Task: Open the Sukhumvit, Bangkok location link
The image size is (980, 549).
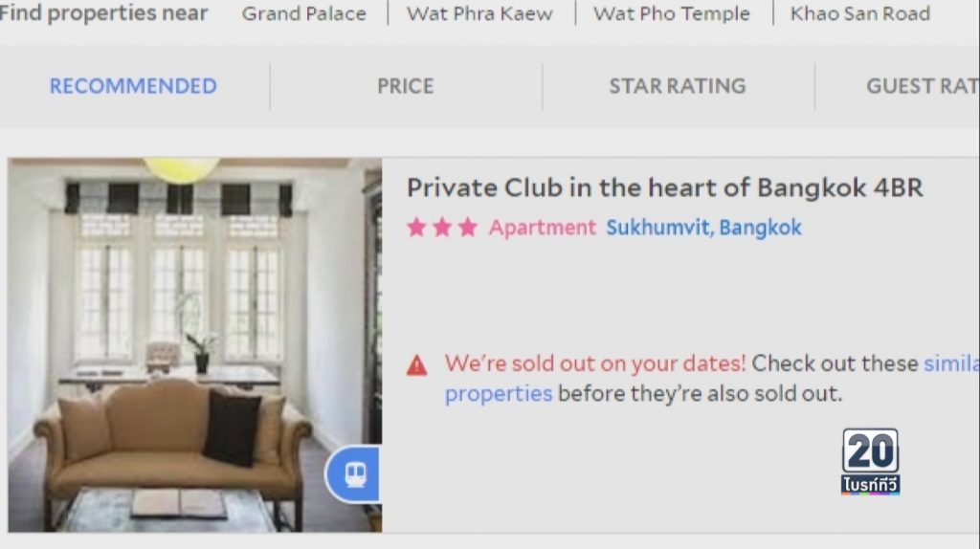Action: coord(703,228)
